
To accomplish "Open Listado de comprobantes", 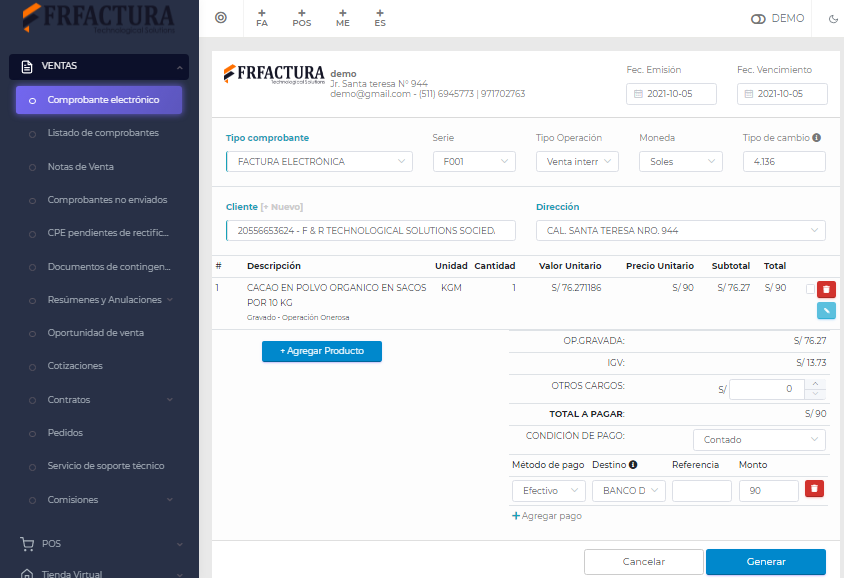I will [x=103, y=133].
